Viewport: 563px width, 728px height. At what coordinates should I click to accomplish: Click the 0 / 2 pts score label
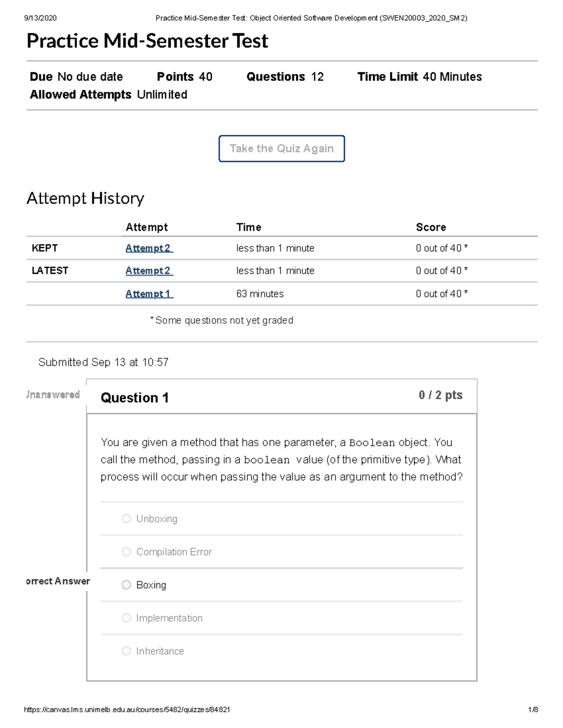(x=441, y=395)
